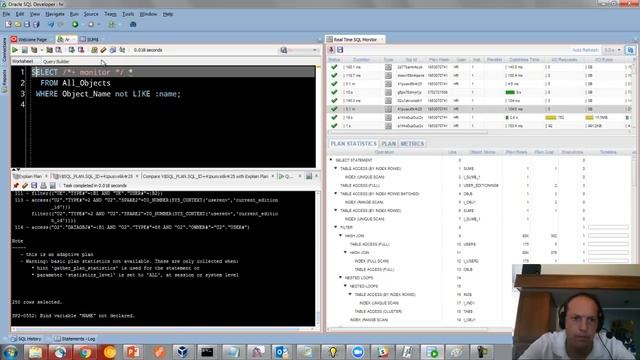
Task: Open PowerPoint from the taskbar
Action: pyautogui.click(x=133, y=352)
